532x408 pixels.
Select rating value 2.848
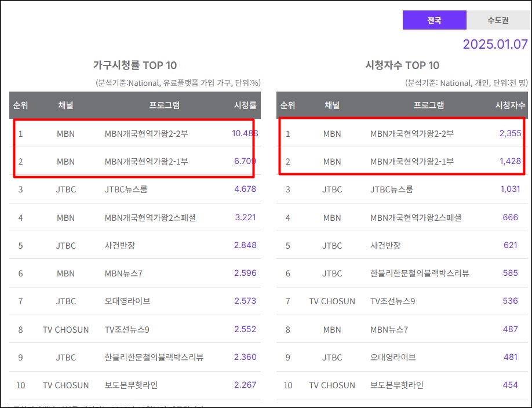pos(245,245)
